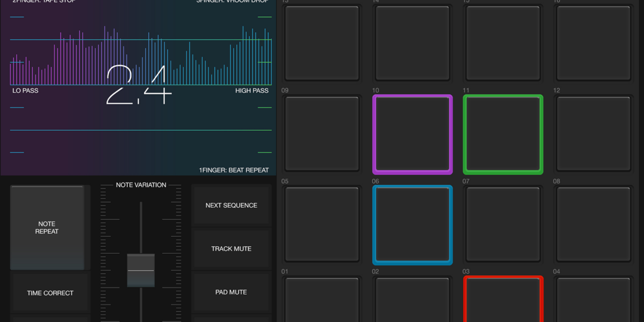644x322 pixels.
Task: Hit drum pad 05
Action: [x=322, y=225]
